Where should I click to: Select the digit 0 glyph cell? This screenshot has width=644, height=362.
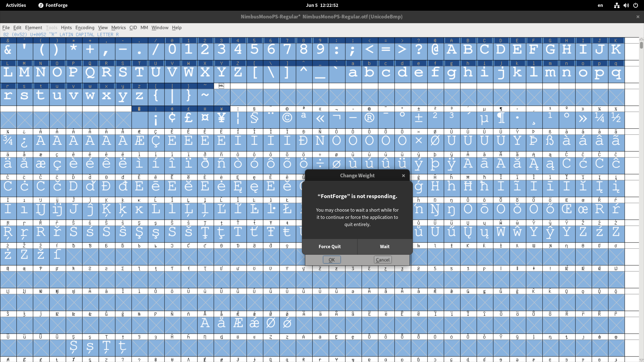click(x=172, y=49)
